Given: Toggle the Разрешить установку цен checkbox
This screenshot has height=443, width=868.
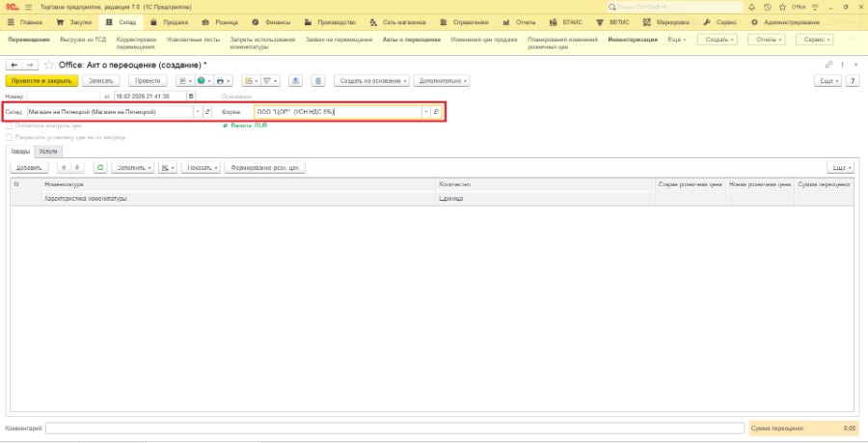Looking at the screenshot, I should 9,137.
